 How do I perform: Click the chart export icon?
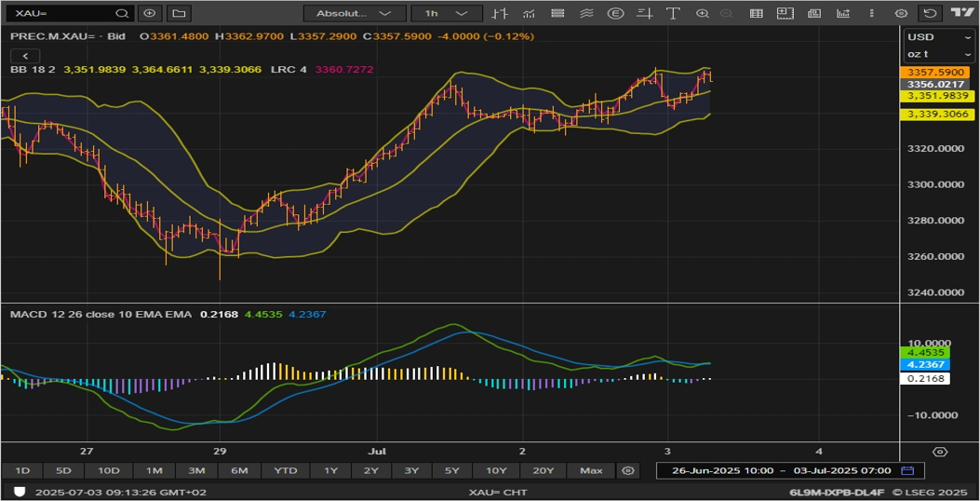[x=843, y=13]
